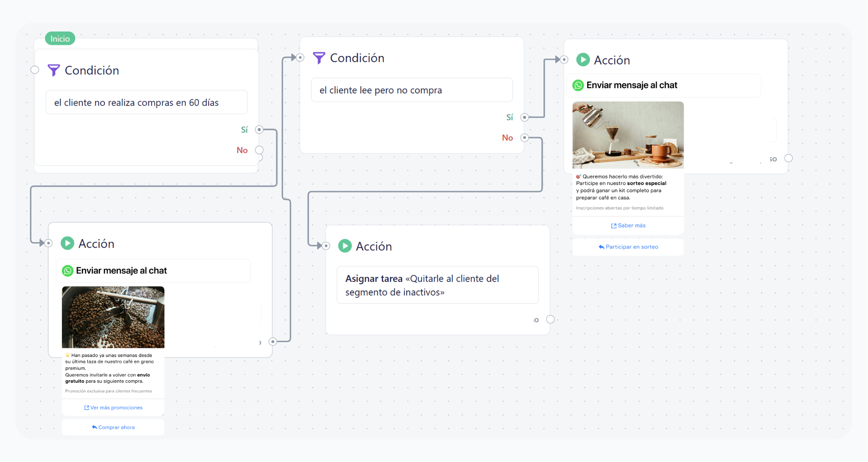Click WhatsApp icon in the bottom-left Enviar mensaje
This screenshot has height=462, width=868.
(68, 271)
